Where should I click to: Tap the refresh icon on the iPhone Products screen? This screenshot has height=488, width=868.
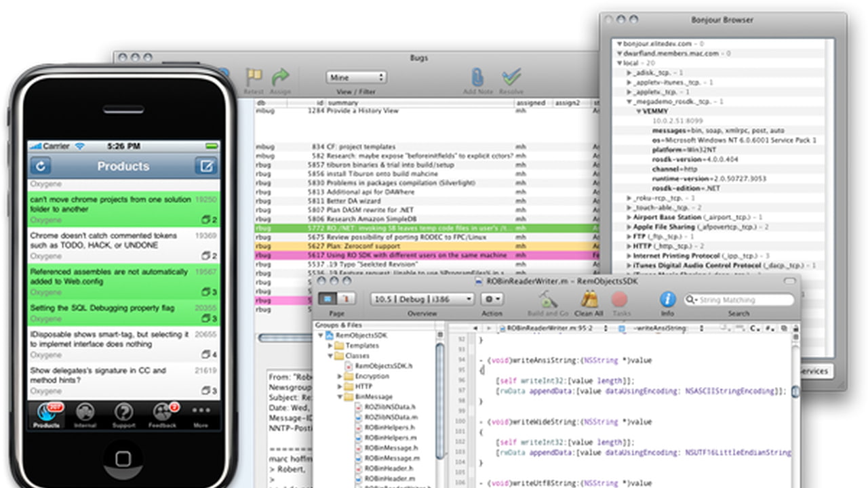click(41, 166)
